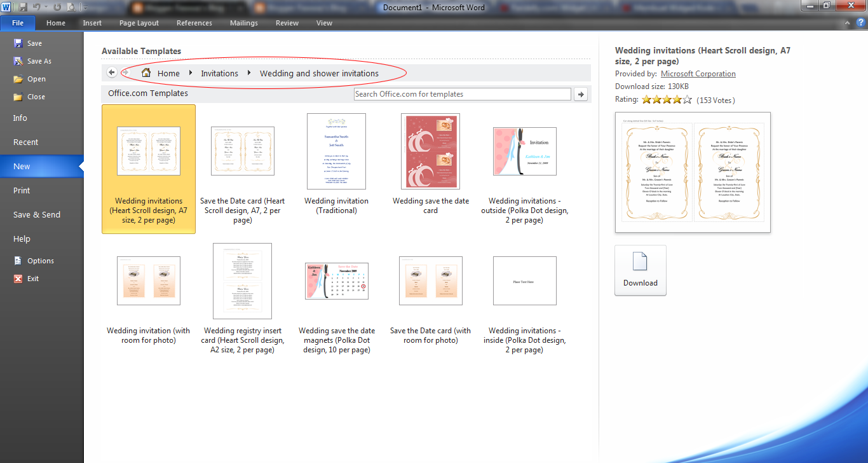Click the Word application icon in title bar
Image resolution: width=868 pixels, height=463 pixels.
(x=7, y=7)
